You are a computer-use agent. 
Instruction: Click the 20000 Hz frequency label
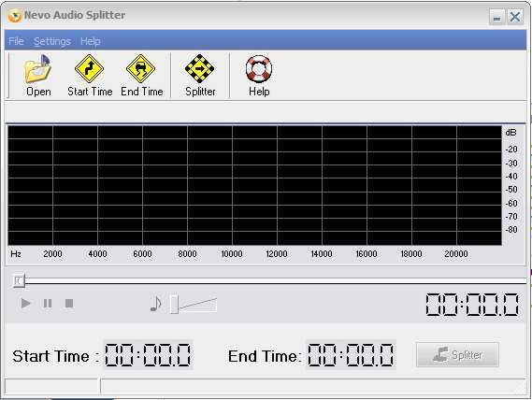(x=456, y=254)
